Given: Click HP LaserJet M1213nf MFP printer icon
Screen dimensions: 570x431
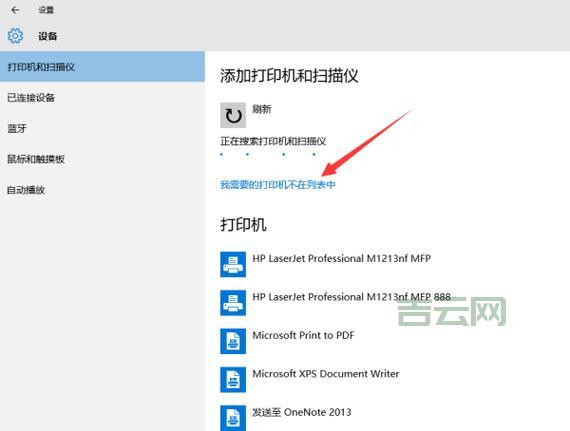Looking at the screenshot, I should [x=233, y=264].
